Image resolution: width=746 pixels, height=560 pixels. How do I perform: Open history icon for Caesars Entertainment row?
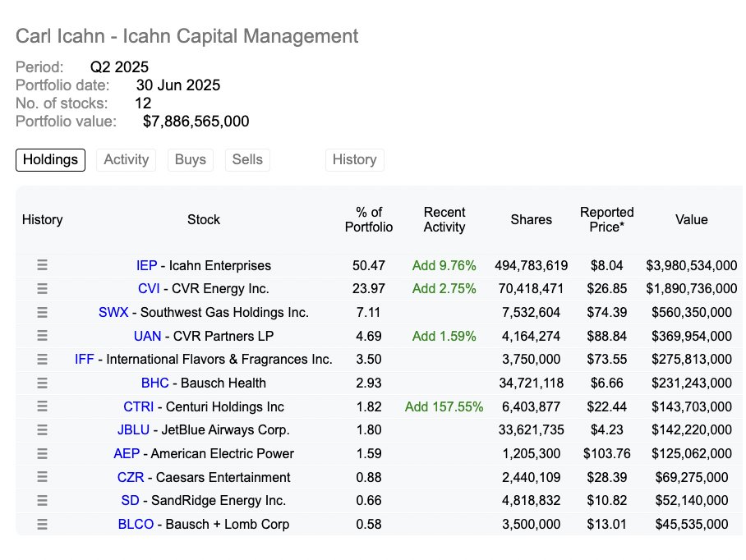click(x=43, y=477)
